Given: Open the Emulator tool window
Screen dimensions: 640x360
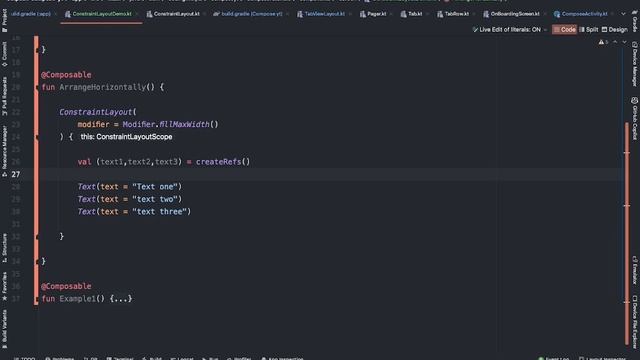Looking at the screenshot, I should pyautogui.click(x=635, y=270).
